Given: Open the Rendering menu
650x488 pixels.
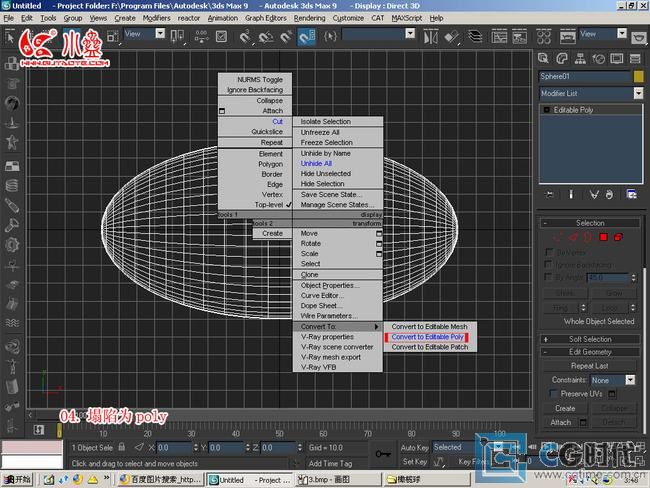Looking at the screenshot, I should click(309, 18).
